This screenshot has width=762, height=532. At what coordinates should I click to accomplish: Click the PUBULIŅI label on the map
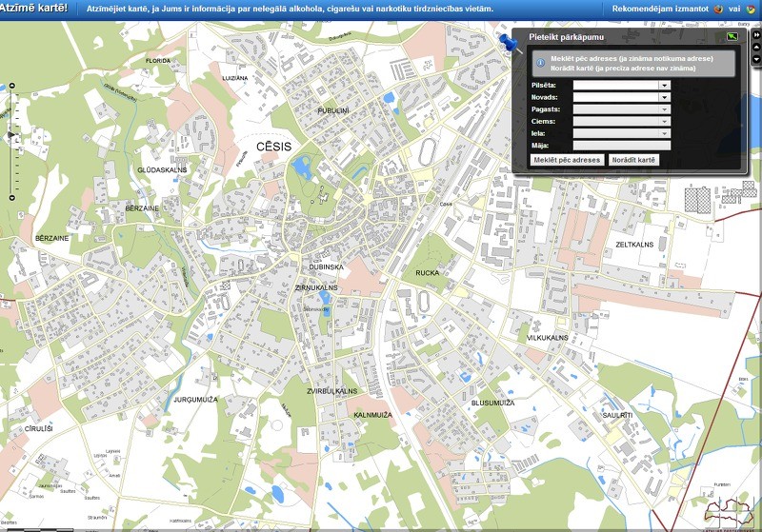(x=333, y=110)
